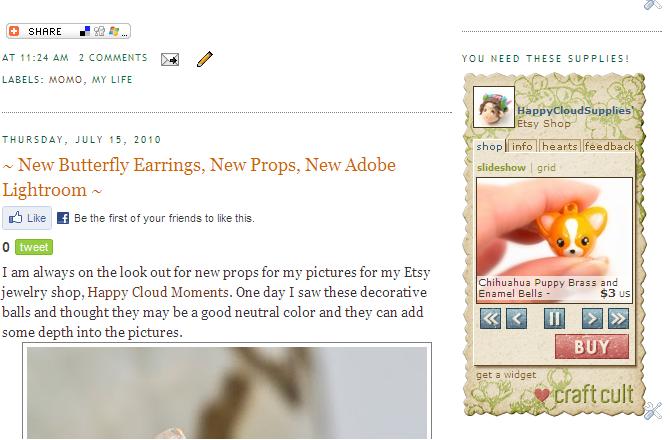Screen dimensions: 670x440
Task: Pause the Etsy slideshow
Action: pyautogui.click(x=554, y=318)
